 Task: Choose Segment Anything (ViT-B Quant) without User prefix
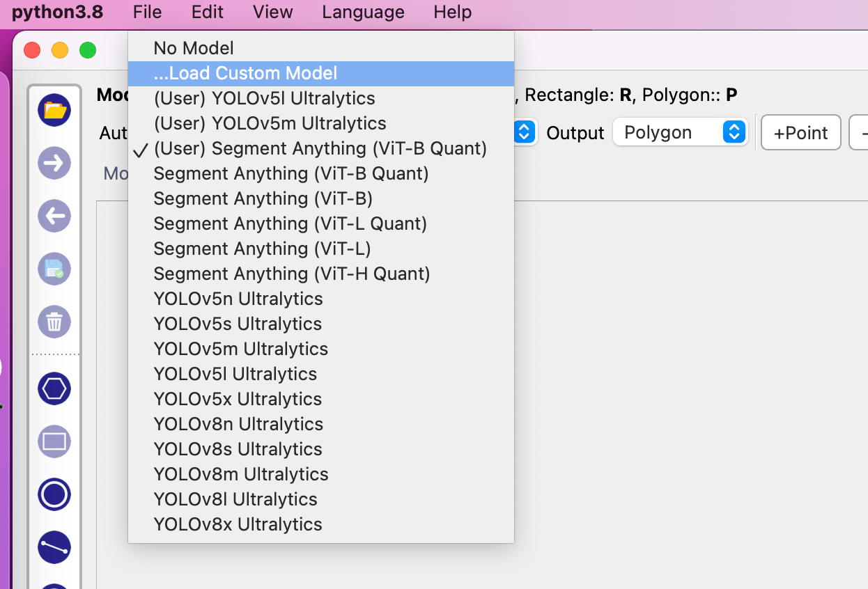321,173
